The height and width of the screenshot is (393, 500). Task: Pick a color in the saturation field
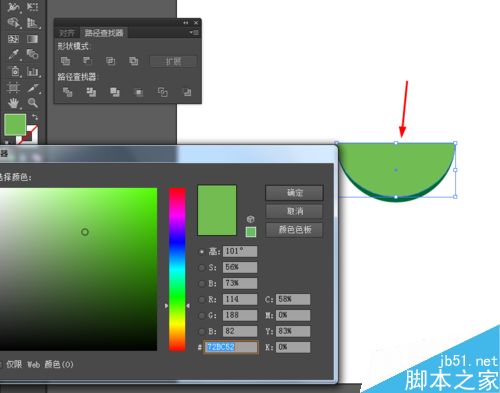(x=78, y=269)
